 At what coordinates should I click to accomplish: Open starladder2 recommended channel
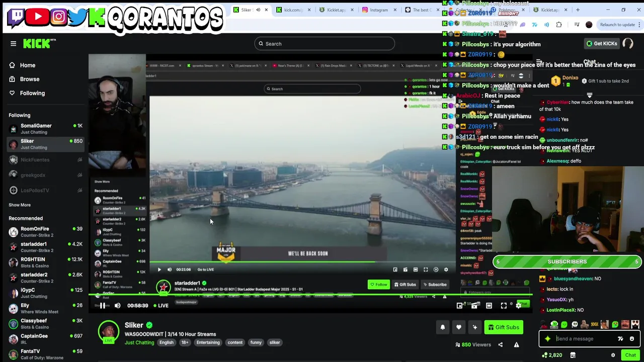pos(45,278)
